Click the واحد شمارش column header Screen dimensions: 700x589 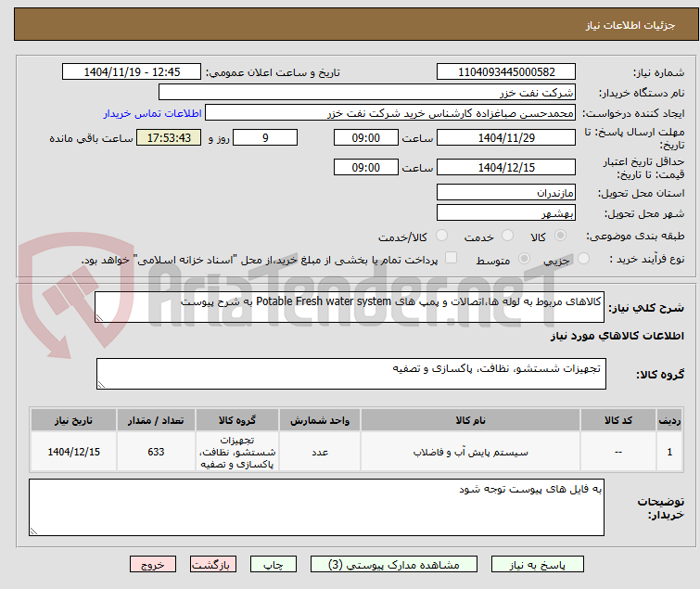pyautogui.click(x=320, y=420)
